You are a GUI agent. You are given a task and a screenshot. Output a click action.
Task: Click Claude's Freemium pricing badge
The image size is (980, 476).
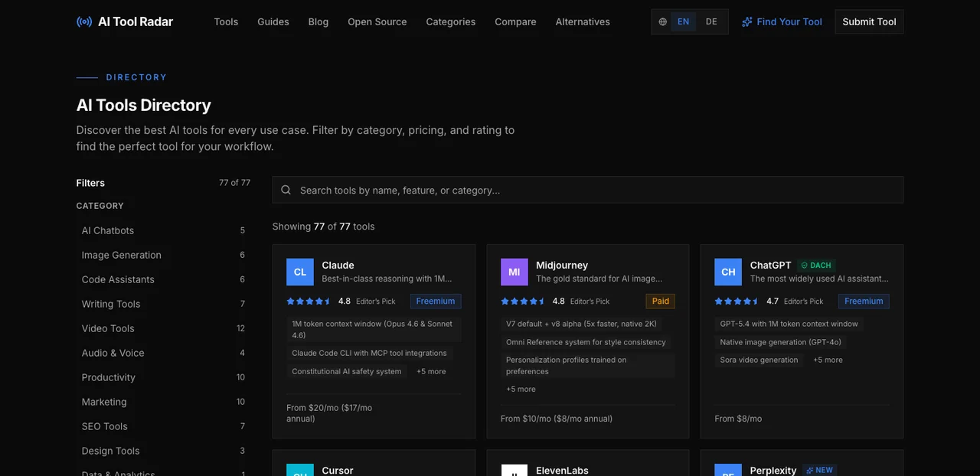[436, 302]
